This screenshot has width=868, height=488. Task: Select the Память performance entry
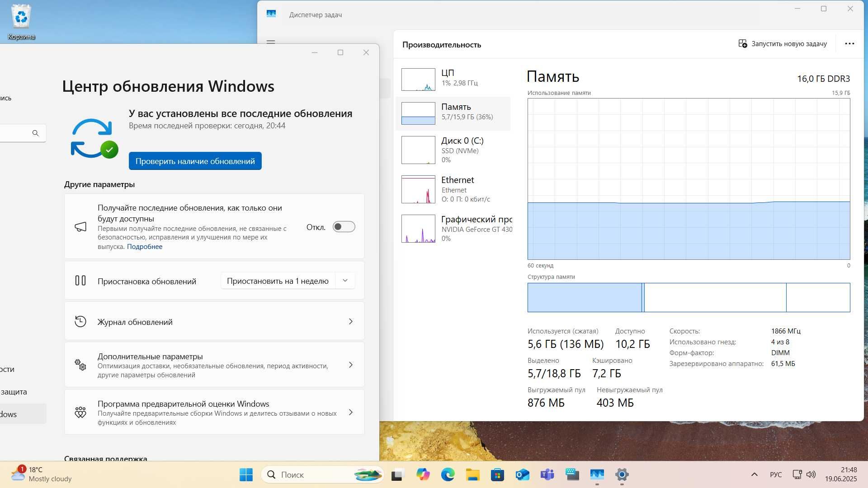click(453, 113)
